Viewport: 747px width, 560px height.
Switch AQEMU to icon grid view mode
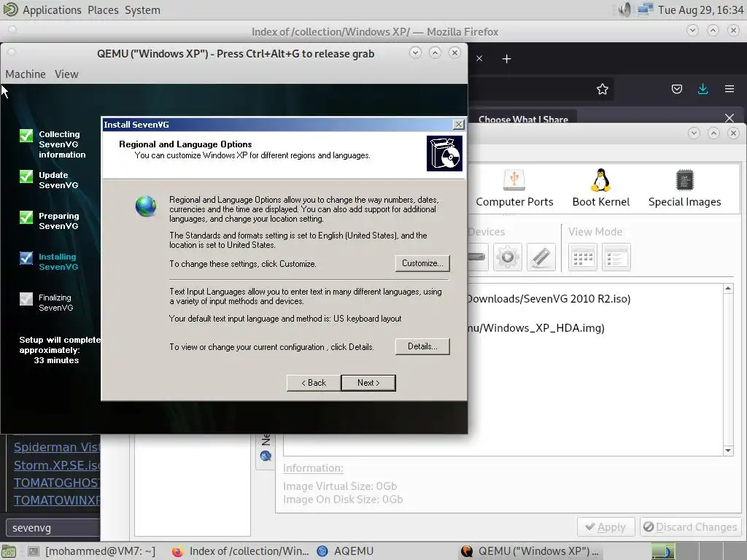583,257
